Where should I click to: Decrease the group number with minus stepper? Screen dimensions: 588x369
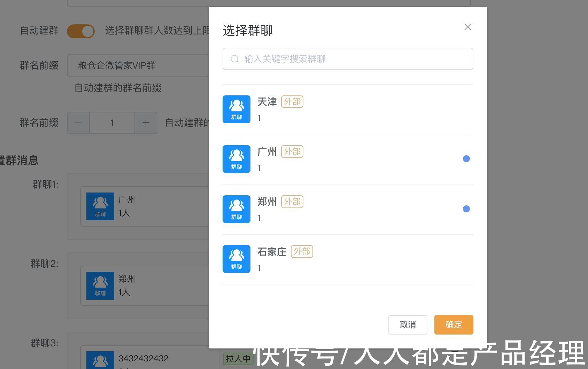[x=78, y=123]
